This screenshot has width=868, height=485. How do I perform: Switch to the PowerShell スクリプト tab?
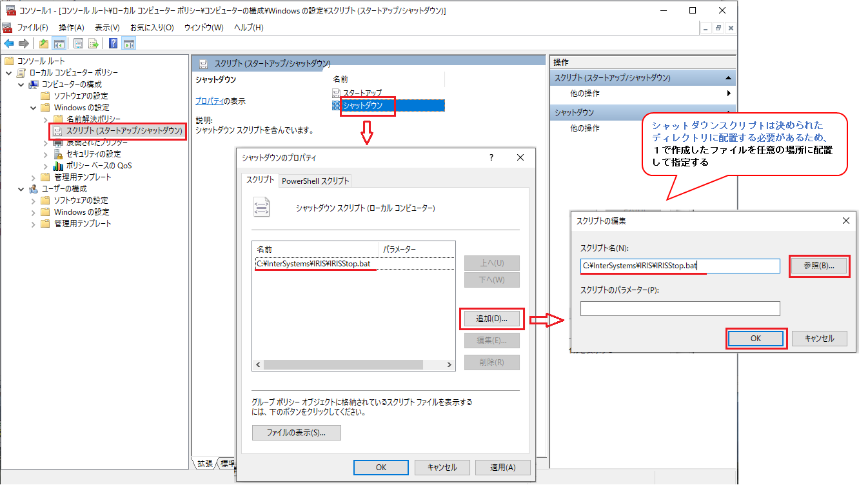coord(315,181)
